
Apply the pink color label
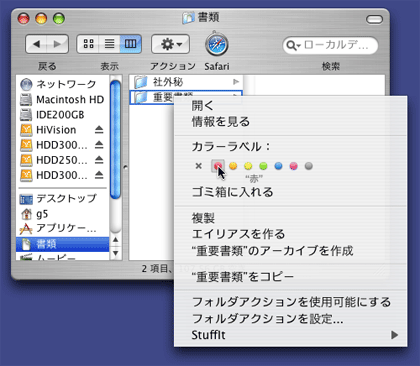[x=293, y=166]
